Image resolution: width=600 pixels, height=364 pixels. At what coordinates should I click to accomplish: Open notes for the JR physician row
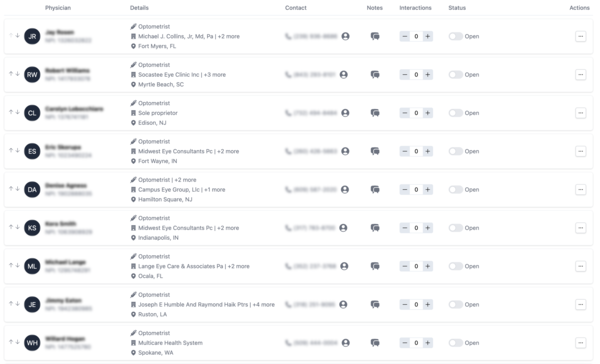375,36
